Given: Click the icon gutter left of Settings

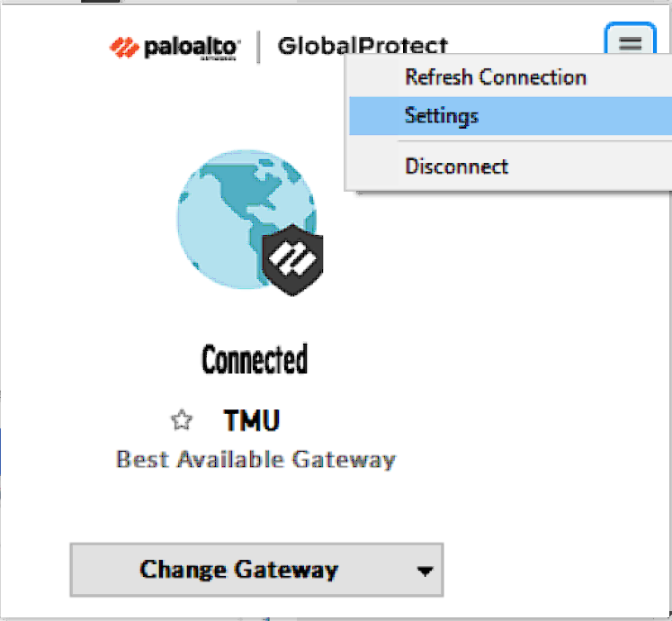Looking at the screenshot, I should (373, 116).
